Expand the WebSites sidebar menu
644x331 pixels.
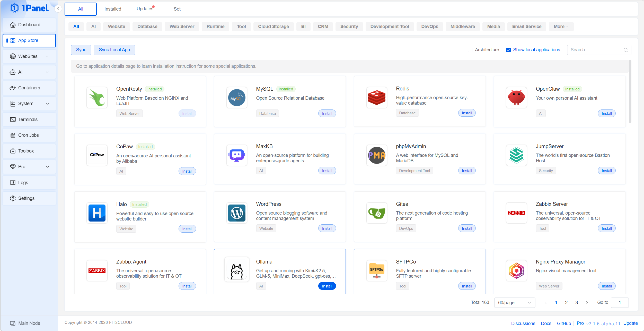29,56
